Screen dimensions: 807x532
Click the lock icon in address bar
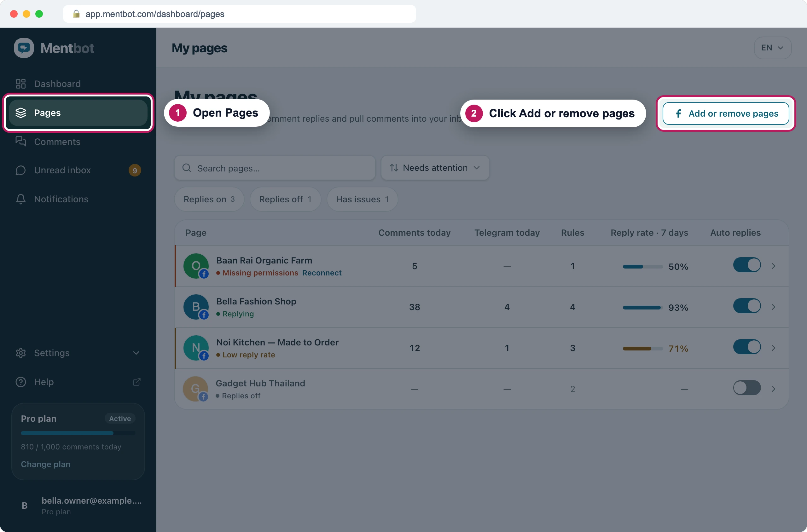coord(76,14)
